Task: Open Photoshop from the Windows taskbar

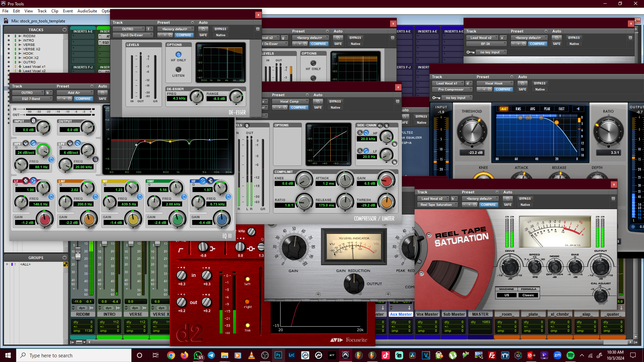Action: (x=278, y=355)
